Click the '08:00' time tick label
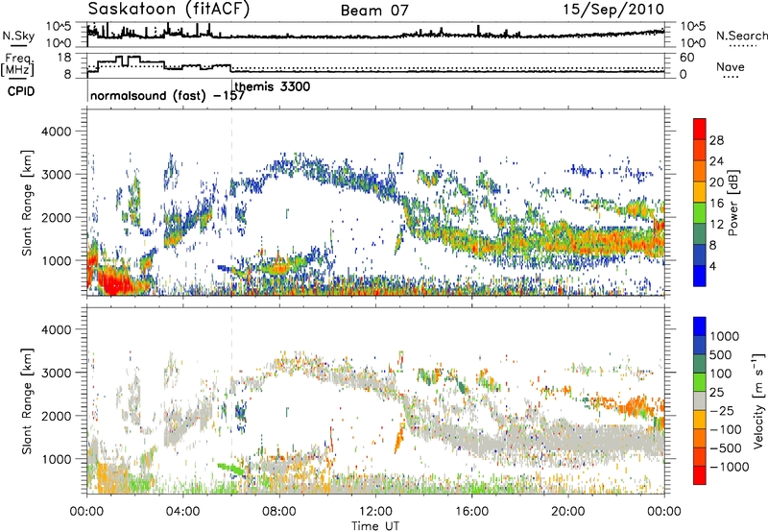Screen dimensions: 768x532 click(x=279, y=512)
